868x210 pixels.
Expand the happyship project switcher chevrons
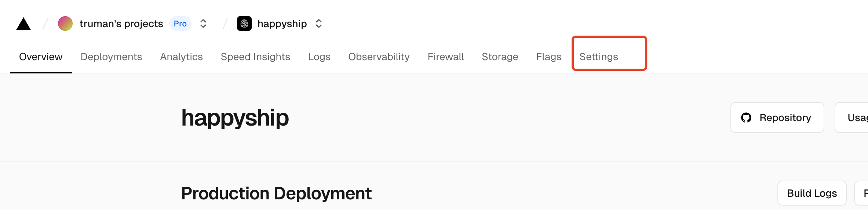tap(319, 23)
